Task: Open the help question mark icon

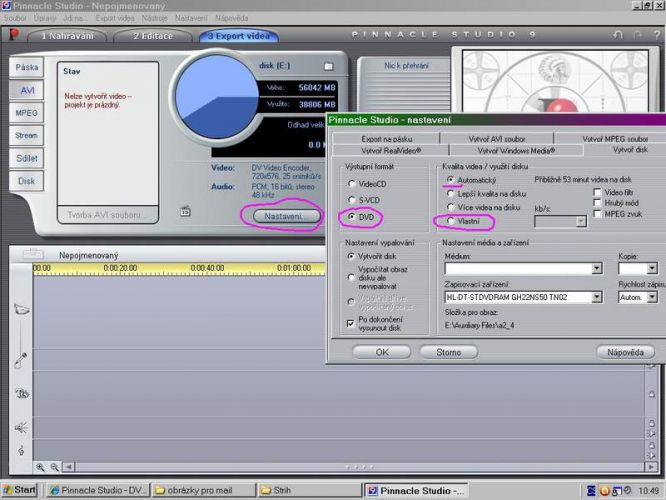Action: 657,35
